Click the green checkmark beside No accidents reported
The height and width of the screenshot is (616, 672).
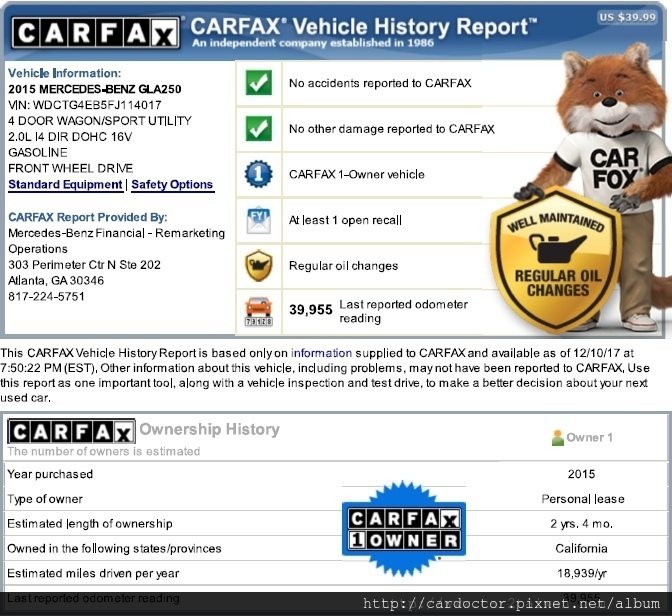(258, 83)
